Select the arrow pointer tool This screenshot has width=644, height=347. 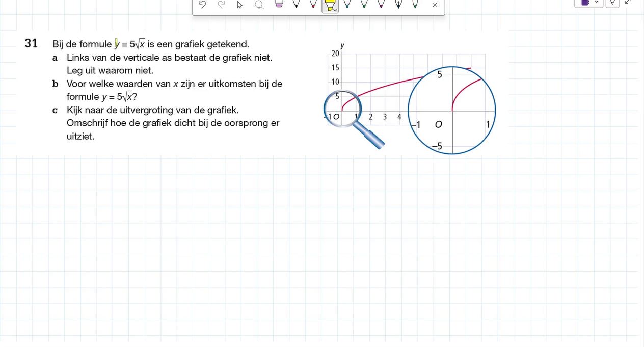(x=240, y=5)
